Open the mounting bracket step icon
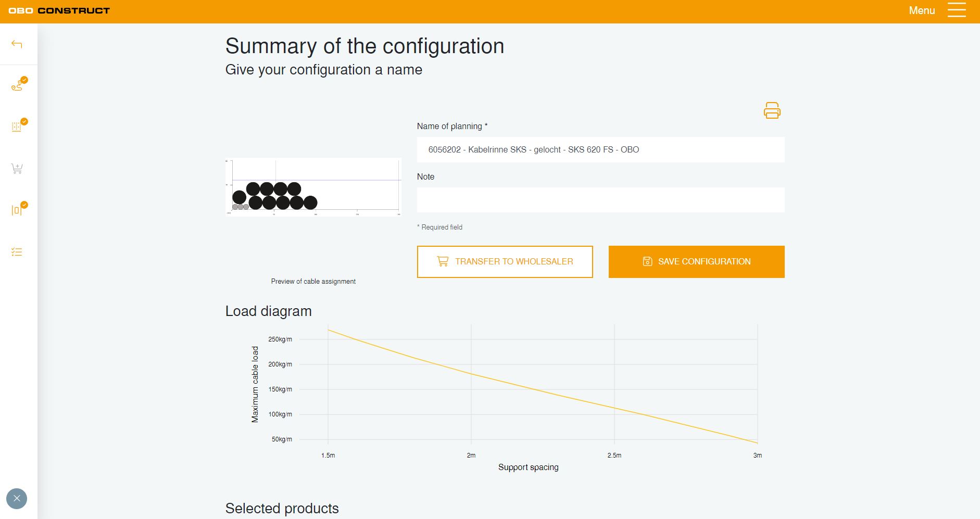 click(x=17, y=210)
